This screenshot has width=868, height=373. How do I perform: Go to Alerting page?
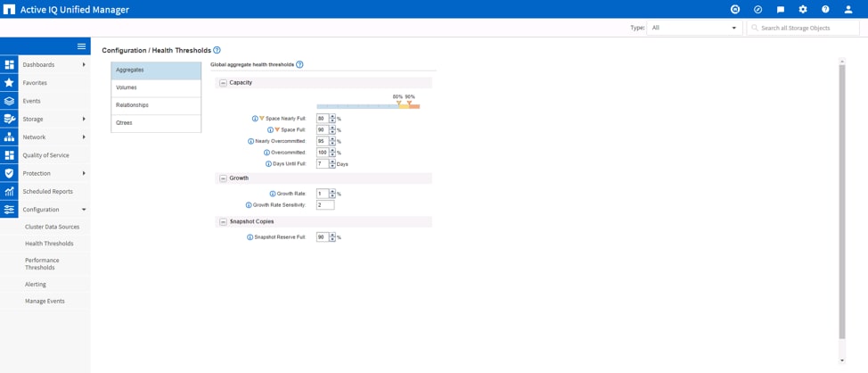[36, 285]
